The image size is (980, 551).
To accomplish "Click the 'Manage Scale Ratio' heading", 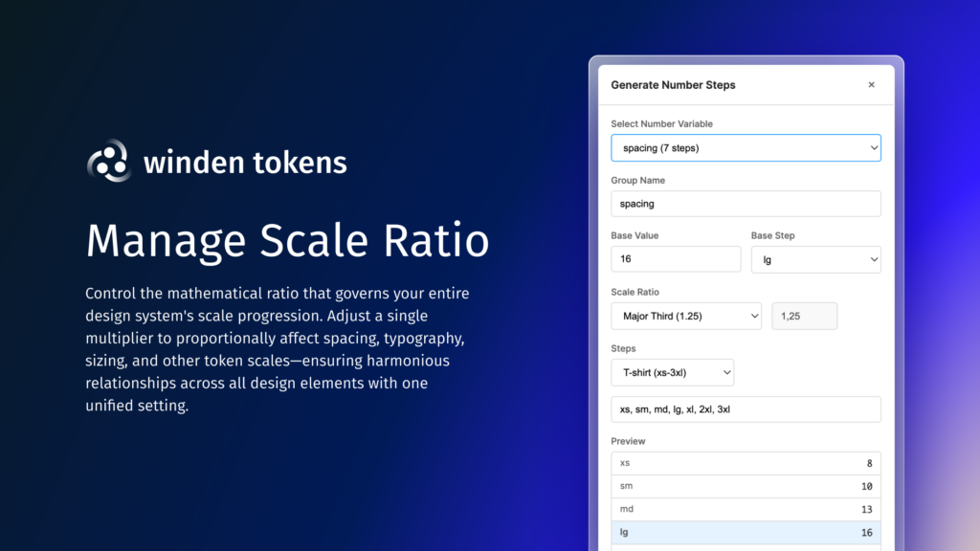I will coord(287,241).
